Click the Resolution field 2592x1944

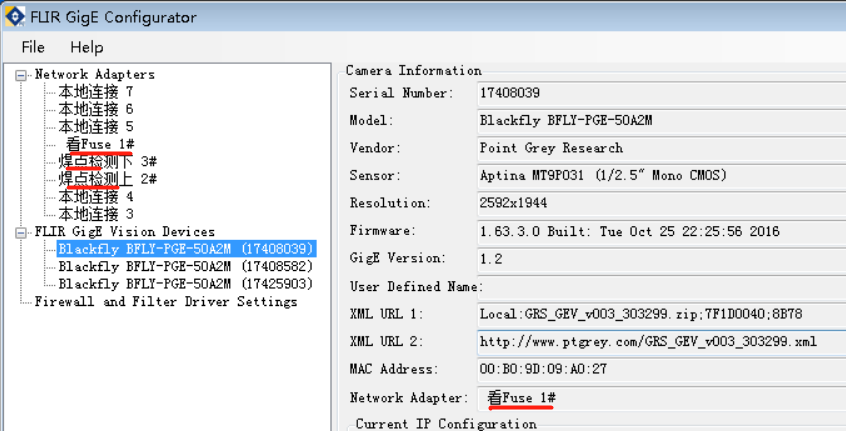[x=661, y=203]
